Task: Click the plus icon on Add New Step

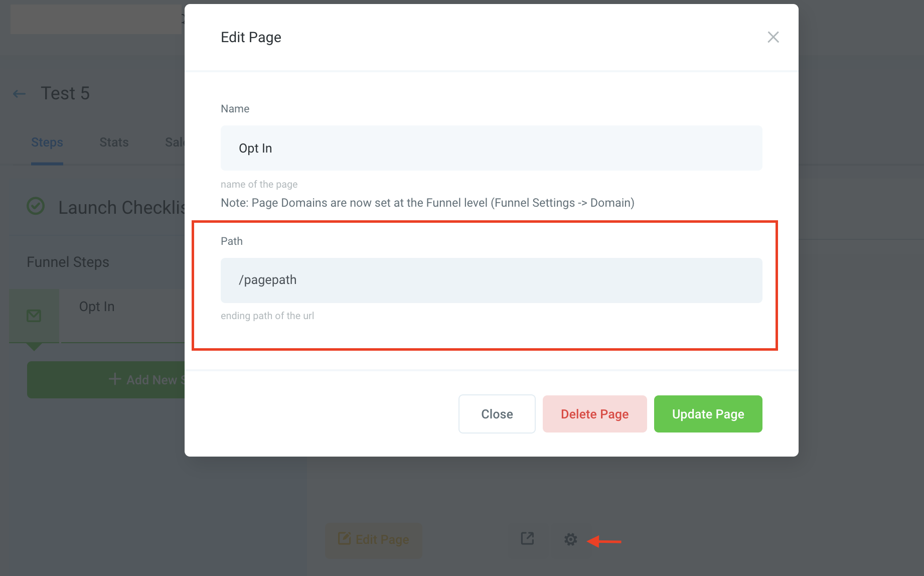Action: 115,379
